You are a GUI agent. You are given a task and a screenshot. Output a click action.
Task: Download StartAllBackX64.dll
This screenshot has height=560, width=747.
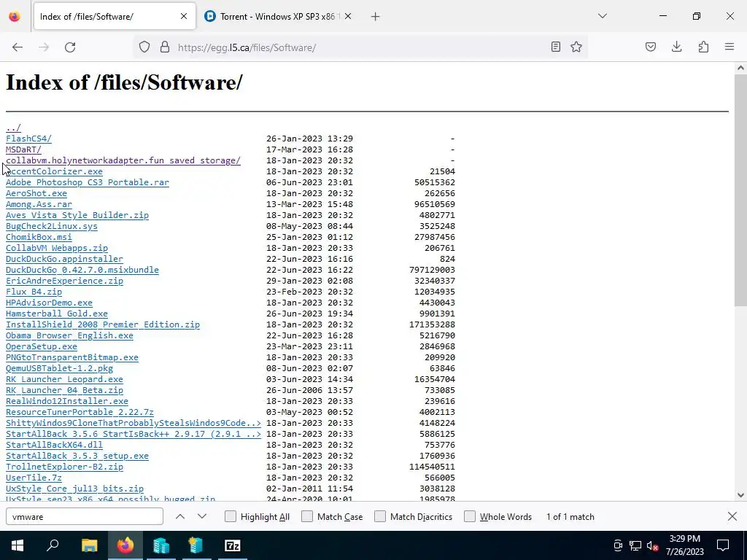[54, 446]
